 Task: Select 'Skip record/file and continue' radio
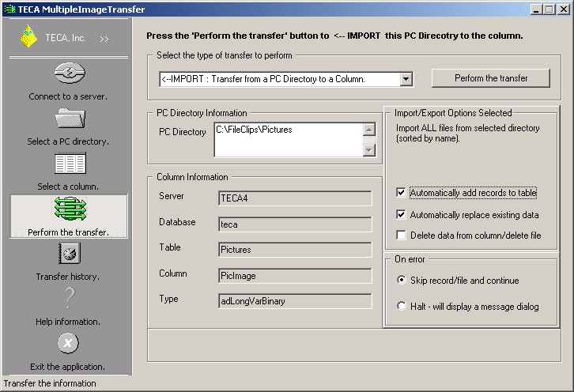[402, 280]
